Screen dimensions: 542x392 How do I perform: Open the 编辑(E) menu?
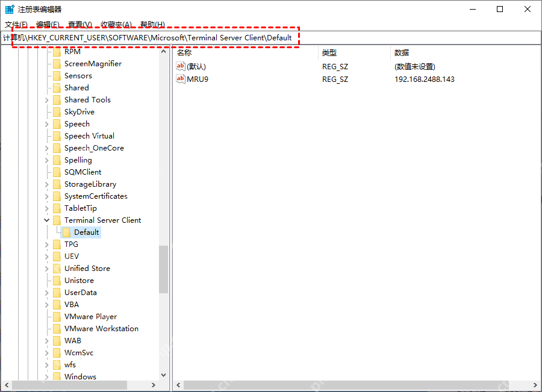48,24
